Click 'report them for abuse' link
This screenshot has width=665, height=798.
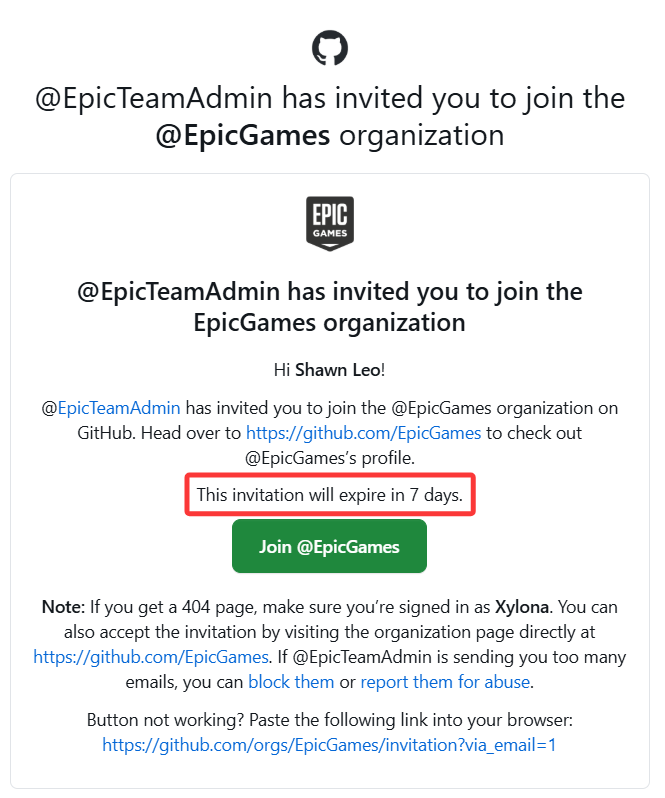[445, 681]
